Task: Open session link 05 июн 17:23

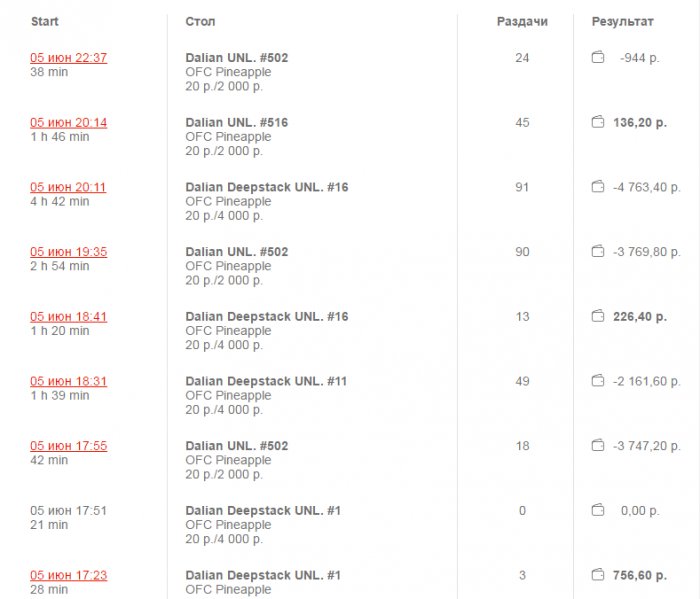Action: pos(68,575)
